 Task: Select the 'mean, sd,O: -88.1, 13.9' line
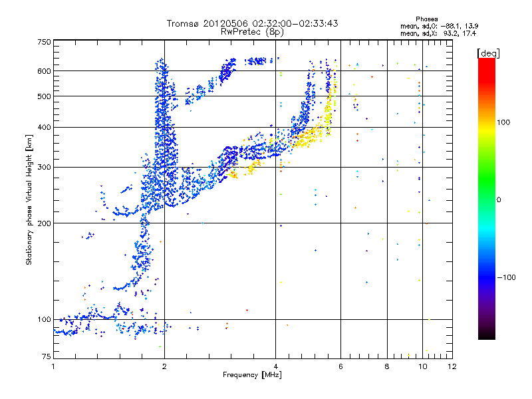coord(440,26)
